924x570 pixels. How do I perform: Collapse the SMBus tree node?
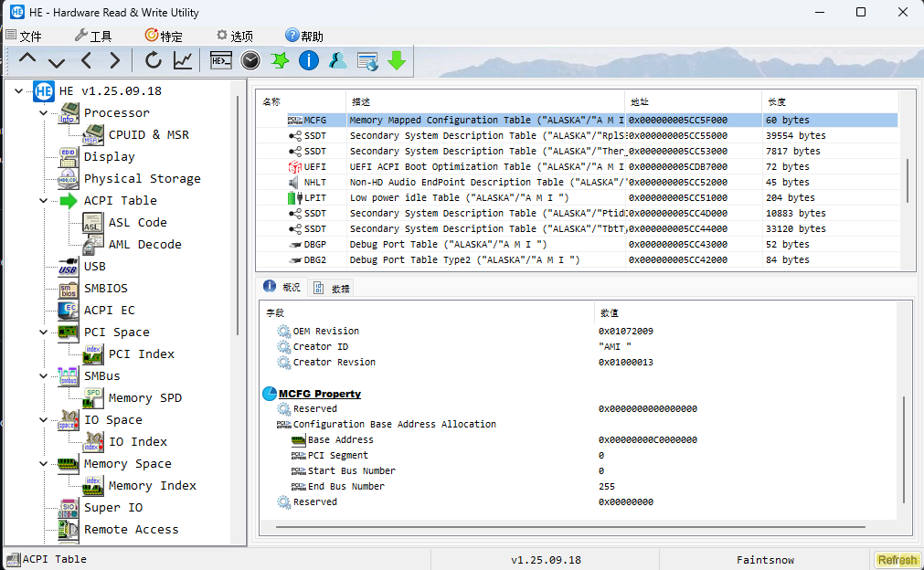44,375
